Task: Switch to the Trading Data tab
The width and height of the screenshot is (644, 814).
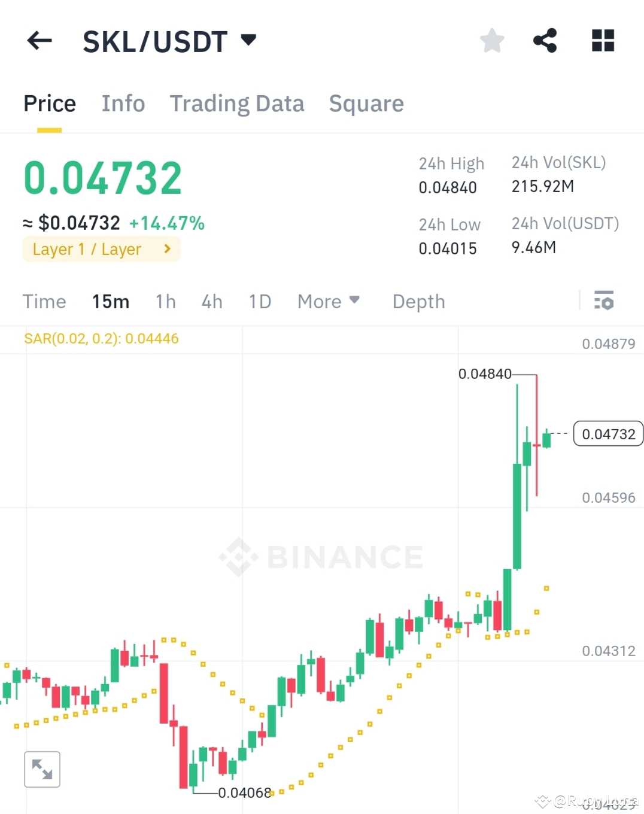Action: pos(237,103)
